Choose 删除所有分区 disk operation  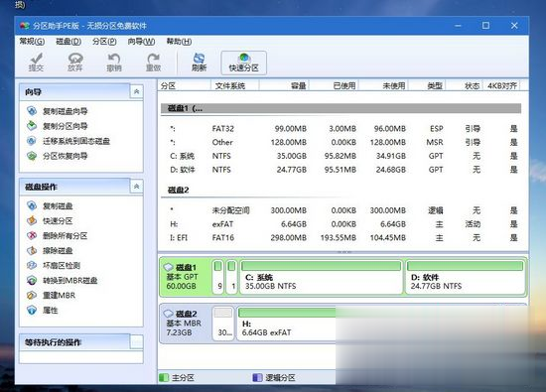pyautogui.click(x=58, y=235)
